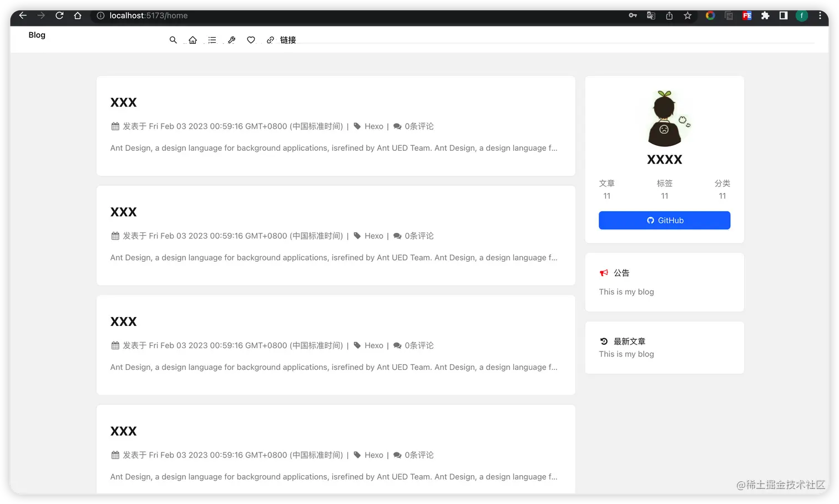
Task: Select the 链接 menu item
Action: (x=288, y=39)
